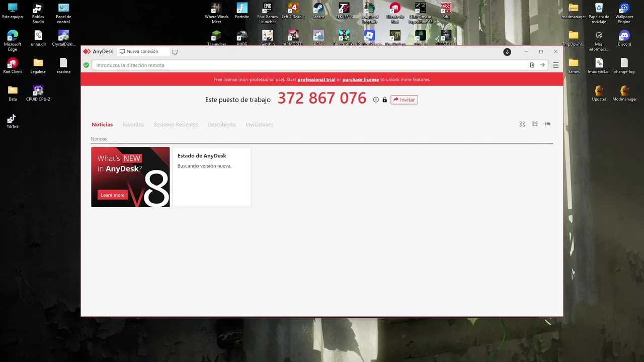Open the Sesiones Recientes tab

176,125
